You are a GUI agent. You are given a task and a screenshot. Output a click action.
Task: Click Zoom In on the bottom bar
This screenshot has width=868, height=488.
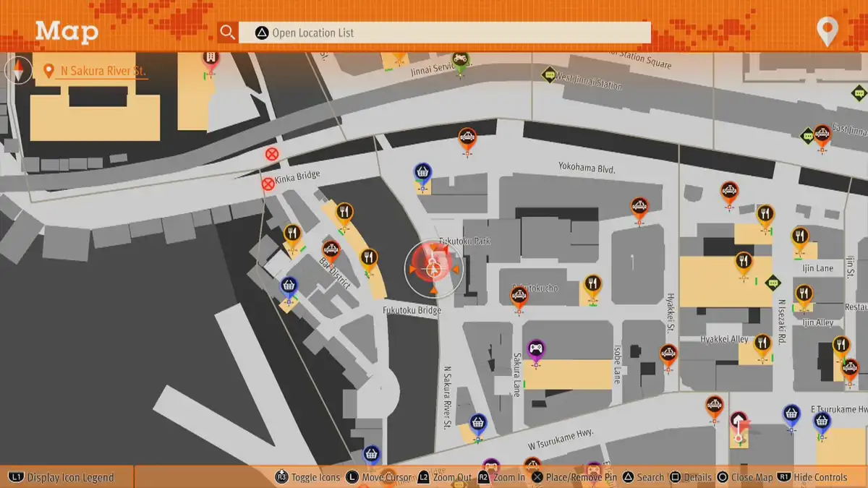pos(501,477)
